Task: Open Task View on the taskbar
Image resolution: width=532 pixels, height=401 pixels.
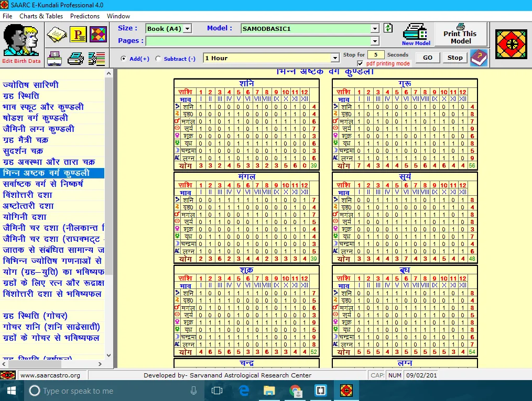Action: pyautogui.click(x=217, y=391)
